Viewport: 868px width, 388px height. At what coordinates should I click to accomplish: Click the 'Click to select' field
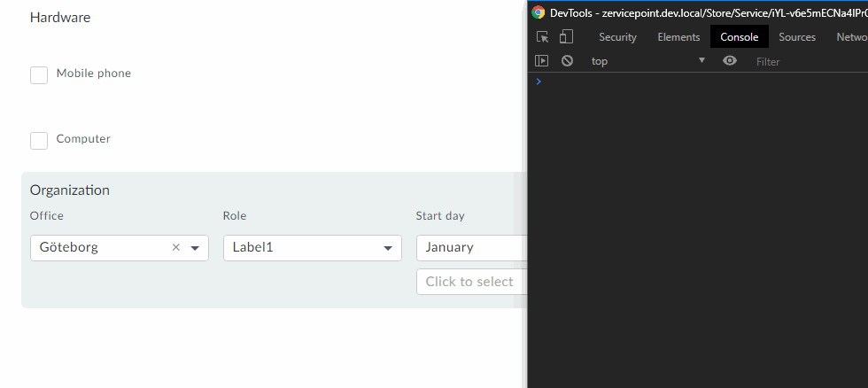pyautogui.click(x=470, y=282)
